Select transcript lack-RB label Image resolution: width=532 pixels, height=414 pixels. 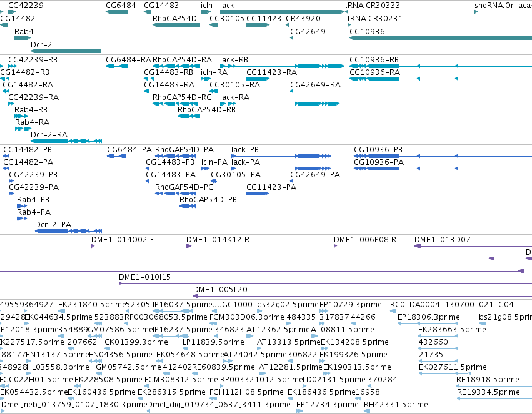234,59
